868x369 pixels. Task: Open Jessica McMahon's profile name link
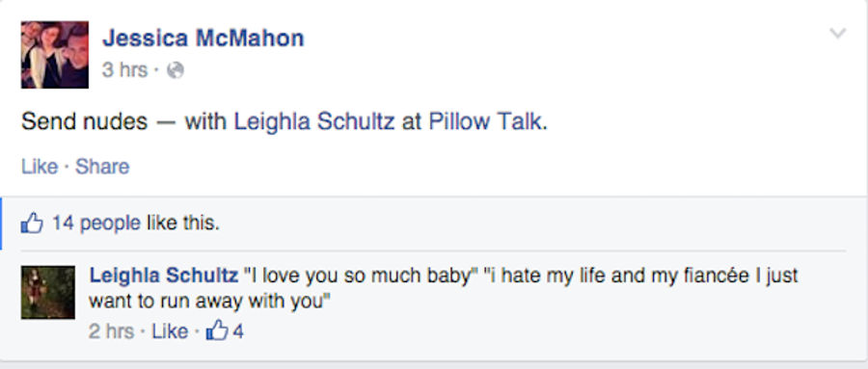[x=203, y=39]
